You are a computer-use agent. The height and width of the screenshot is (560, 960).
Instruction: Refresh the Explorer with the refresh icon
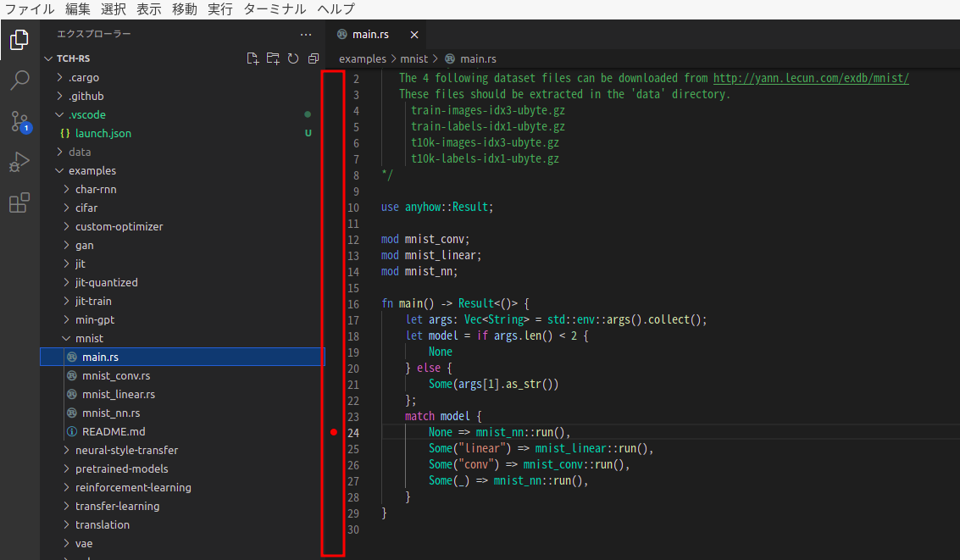point(292,58)
